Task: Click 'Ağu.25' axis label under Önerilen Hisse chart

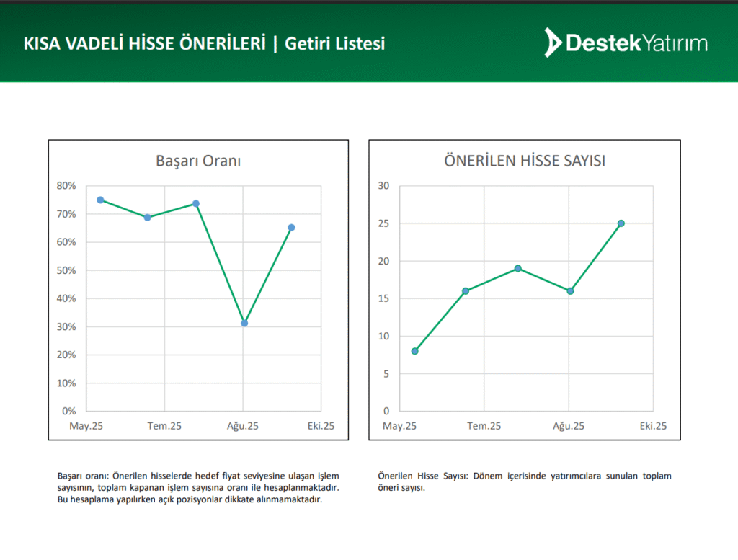Action: (569, 426)
